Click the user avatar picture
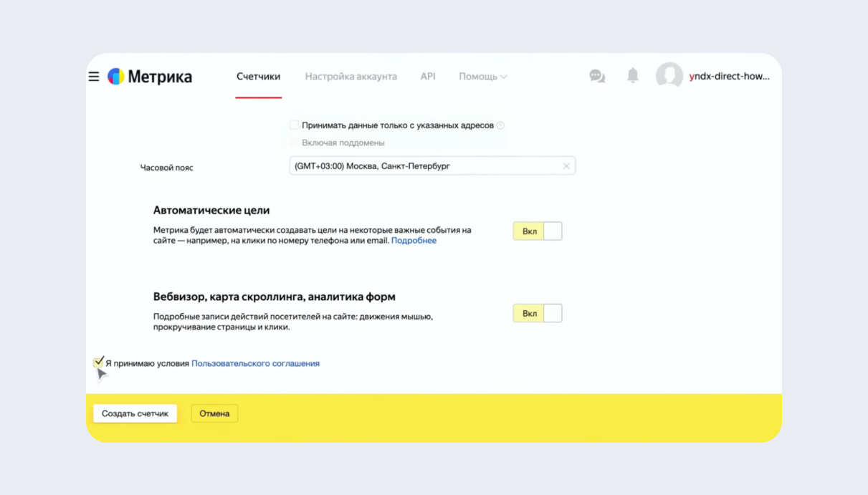This screenshot has width=868, height=495. point(669,76)
